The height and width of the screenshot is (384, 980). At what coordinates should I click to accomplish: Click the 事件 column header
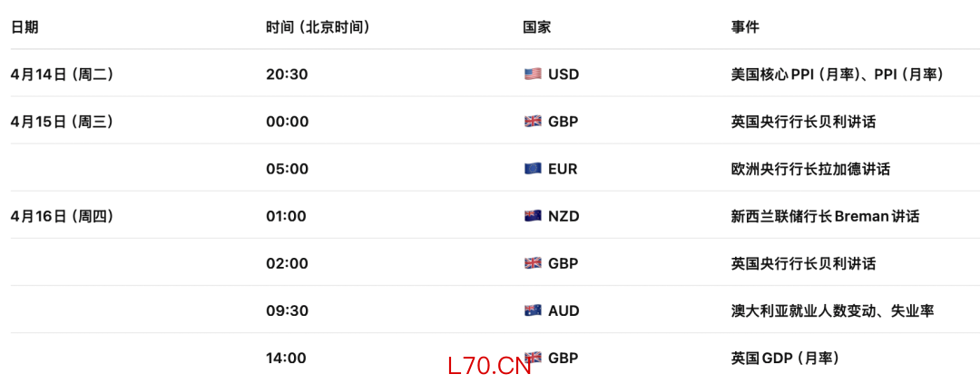(745, 27)
